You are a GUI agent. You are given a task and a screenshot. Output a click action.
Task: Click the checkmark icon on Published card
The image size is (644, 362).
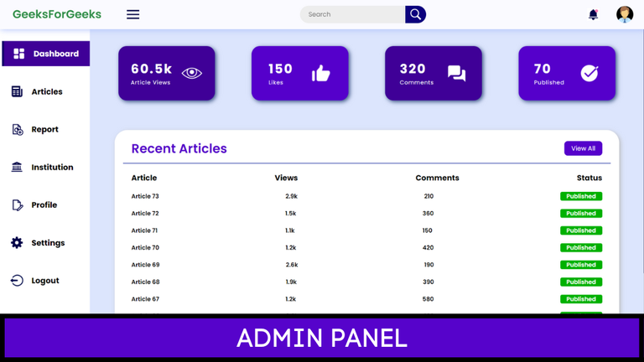(x=589, y=74)
